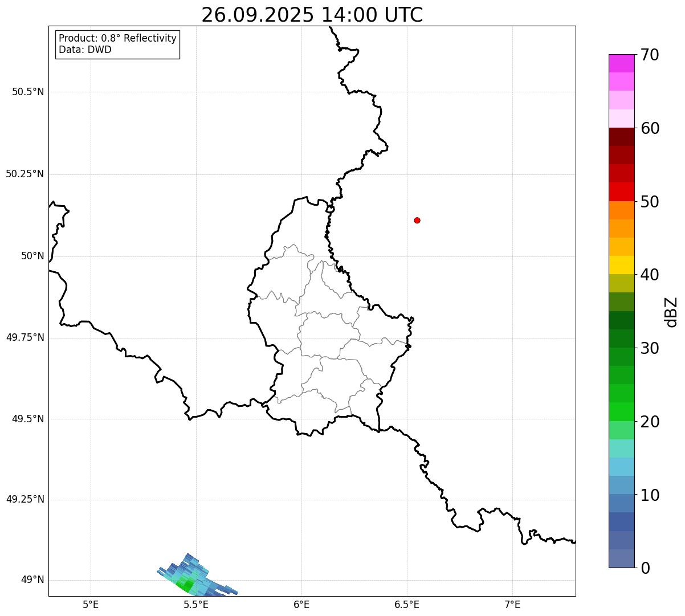Click the '50.25°N' latitude label
Viewport: 685px width, 616px height.
pos(25,174)
